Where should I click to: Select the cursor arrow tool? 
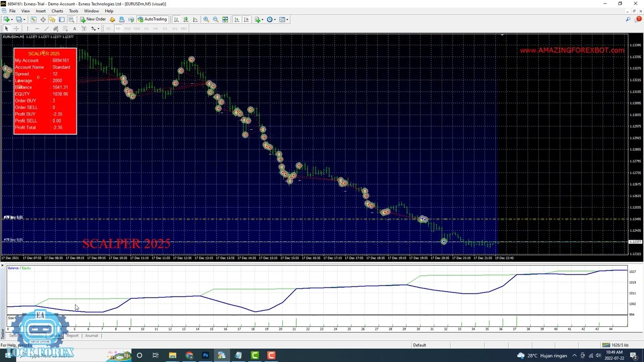tap(7, 28)
